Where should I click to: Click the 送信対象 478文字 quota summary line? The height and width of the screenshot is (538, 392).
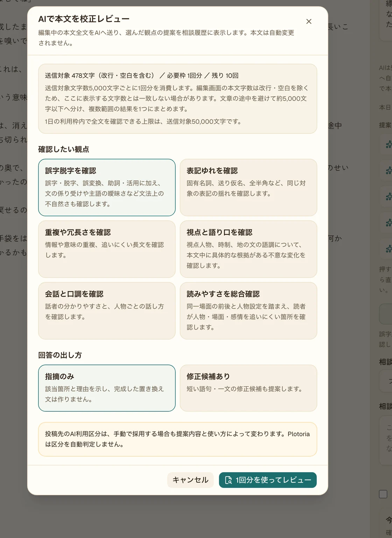[x=142, y=76]
